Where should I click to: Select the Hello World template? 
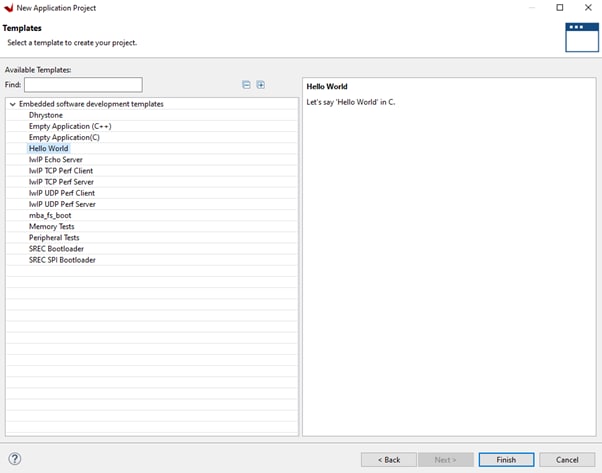point(49,148)
